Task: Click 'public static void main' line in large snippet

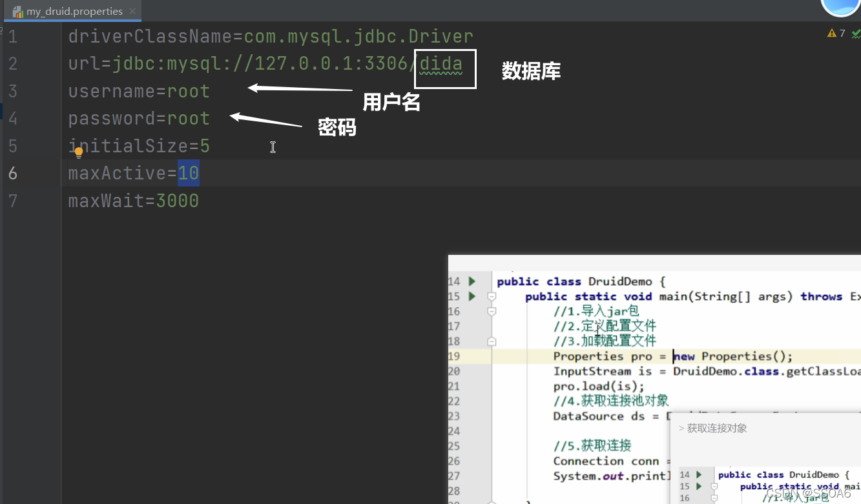Action: [x=692, y=296]
